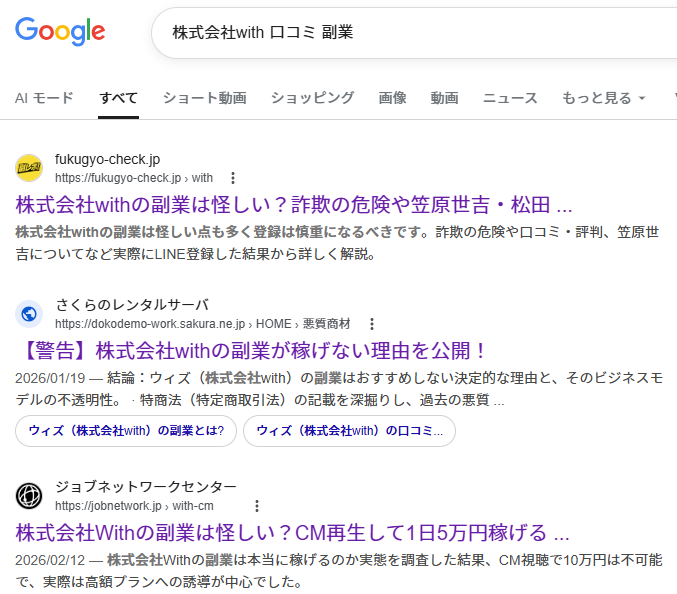The width and height of the screenshot is (677, 594).
Task: Open the AI モード tab
Action: pyautogui.click(x=44, y=98)
